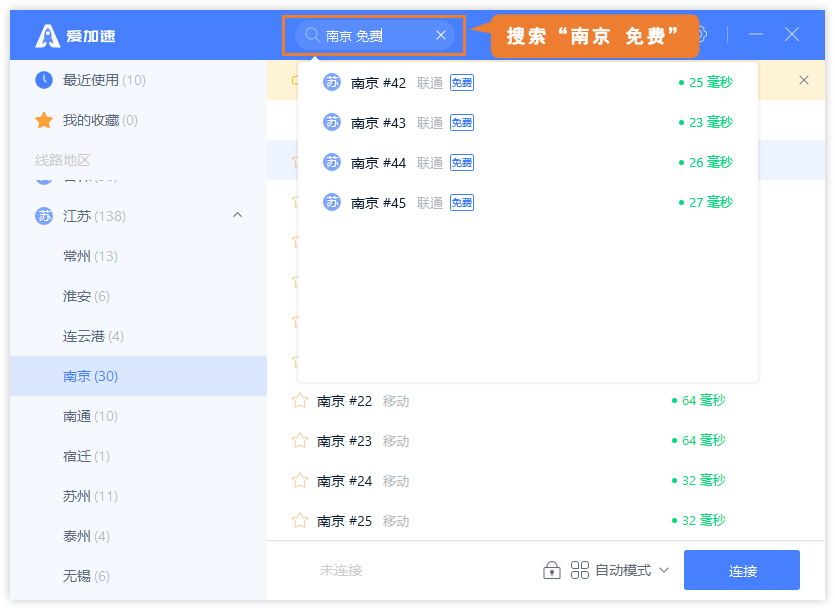Select 淮安 (6) in the region list
Screen dimensions: 835x610
(x=138, y=296)
